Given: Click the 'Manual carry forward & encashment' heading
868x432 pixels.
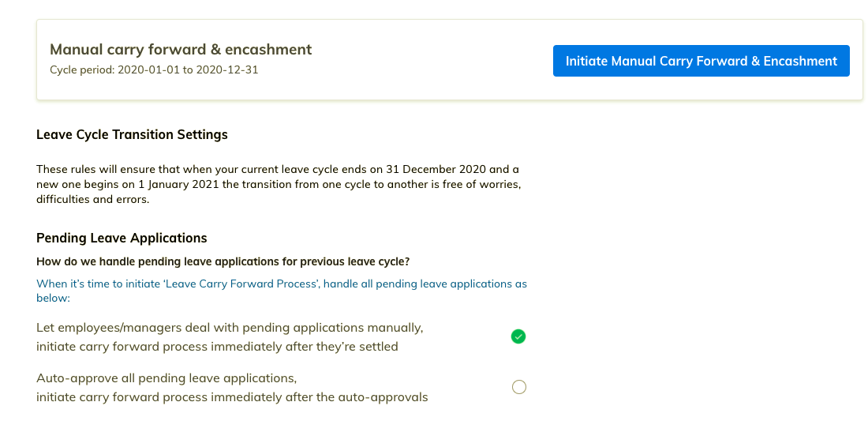Looking at the screenshot, I should pyautogui.click(x=181, y=49).
